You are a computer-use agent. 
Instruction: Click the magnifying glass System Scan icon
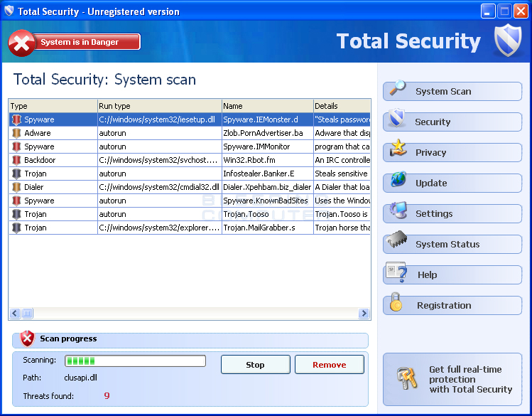(x=396, y=90)
